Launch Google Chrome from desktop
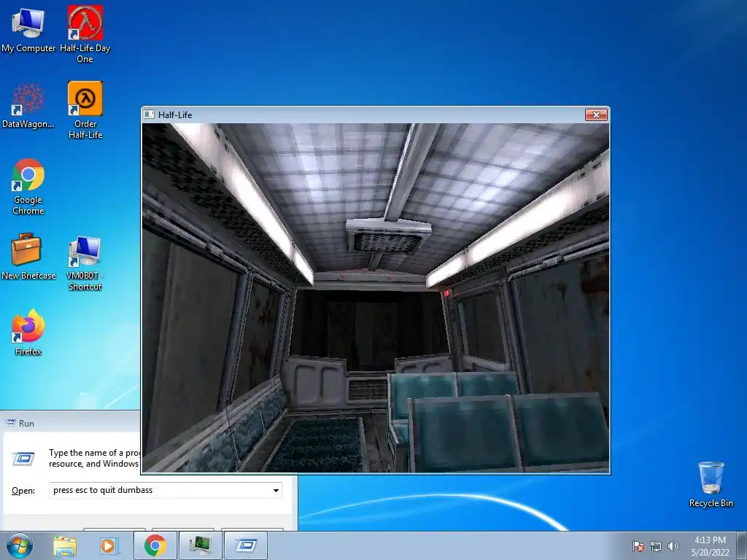The height and width of the screenshot is (560, 747). 28,186
